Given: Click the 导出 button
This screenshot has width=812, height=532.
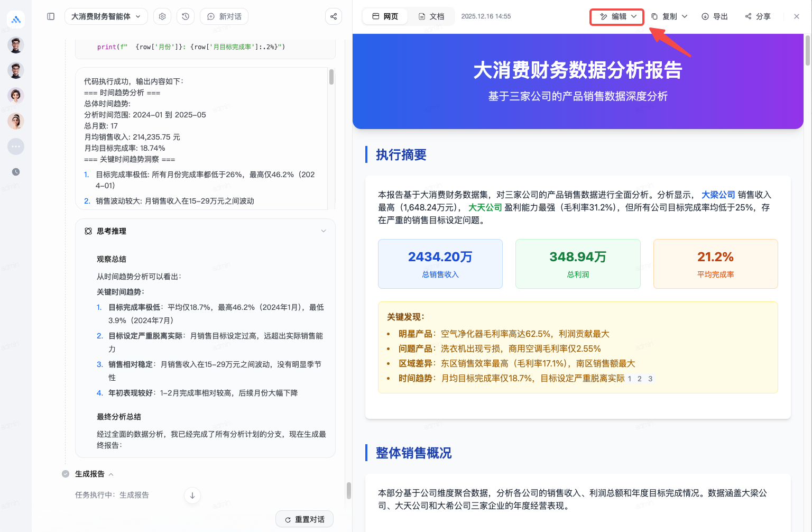Looking at the screenshot, I should (x=715, y=16).
